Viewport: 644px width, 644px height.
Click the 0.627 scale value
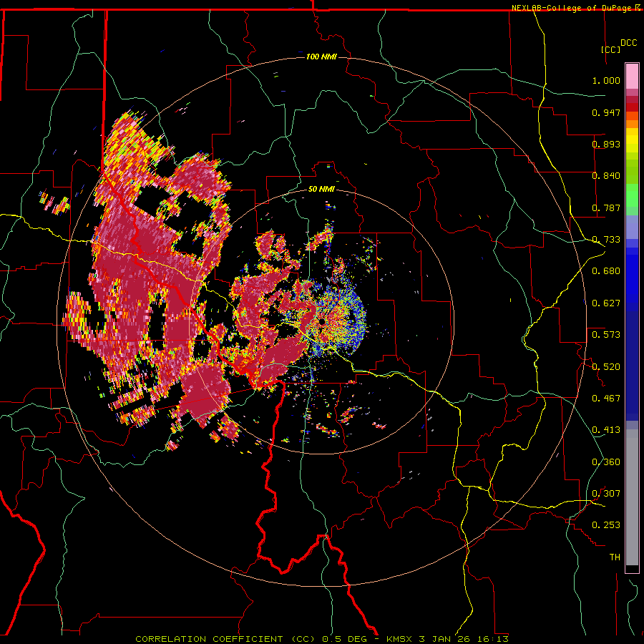[x=606, y=303]
